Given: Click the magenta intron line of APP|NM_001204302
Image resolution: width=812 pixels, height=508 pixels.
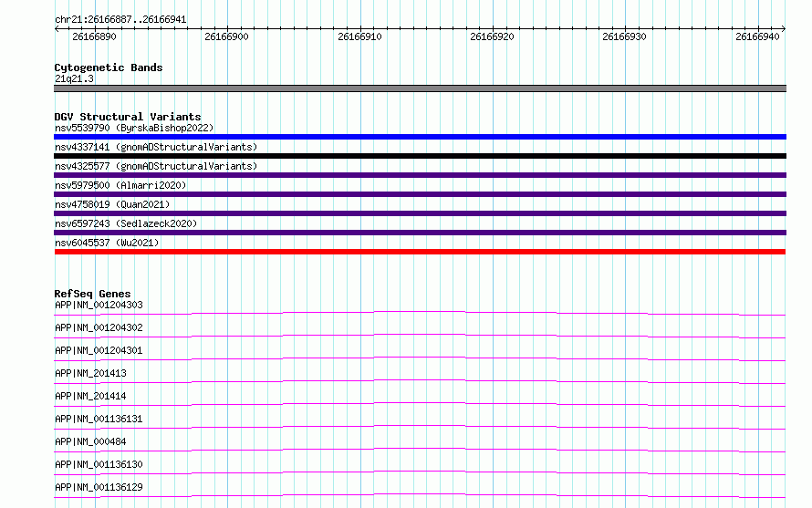Looking at the screenshot, I should coord(420,336).
